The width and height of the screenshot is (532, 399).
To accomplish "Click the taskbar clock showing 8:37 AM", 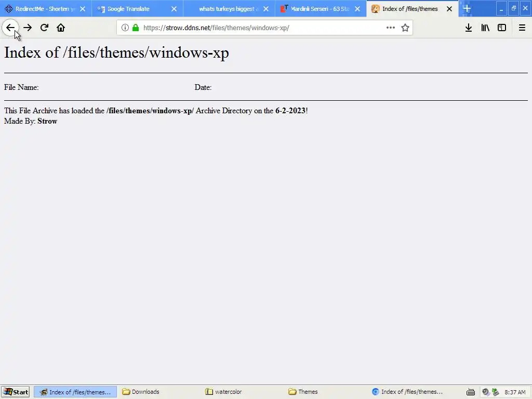I will point(515,392).
